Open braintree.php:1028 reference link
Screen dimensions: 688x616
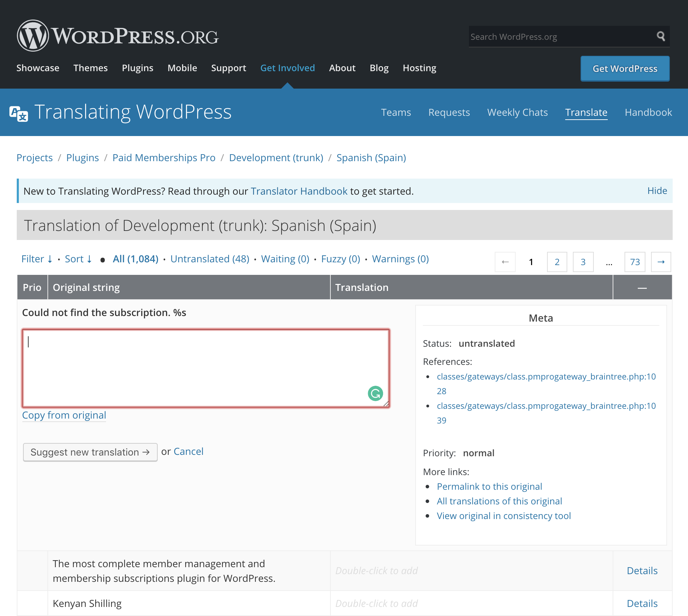coord(546,384)
